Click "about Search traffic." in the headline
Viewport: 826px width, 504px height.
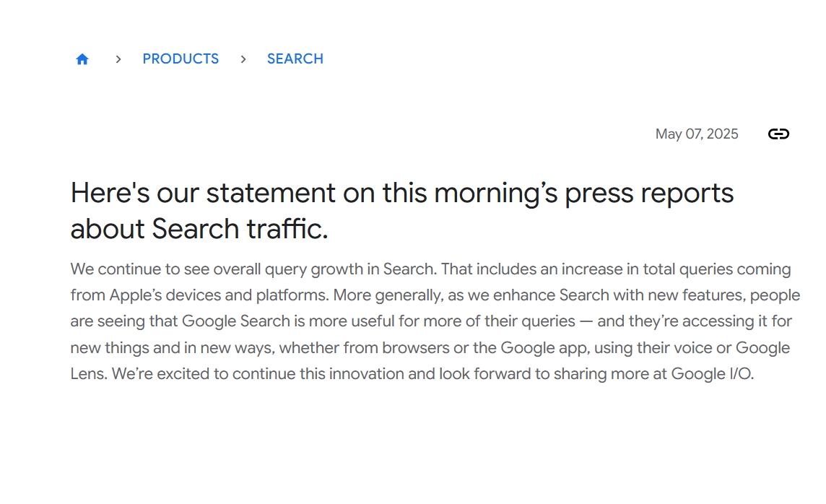[x=199, y=229]
